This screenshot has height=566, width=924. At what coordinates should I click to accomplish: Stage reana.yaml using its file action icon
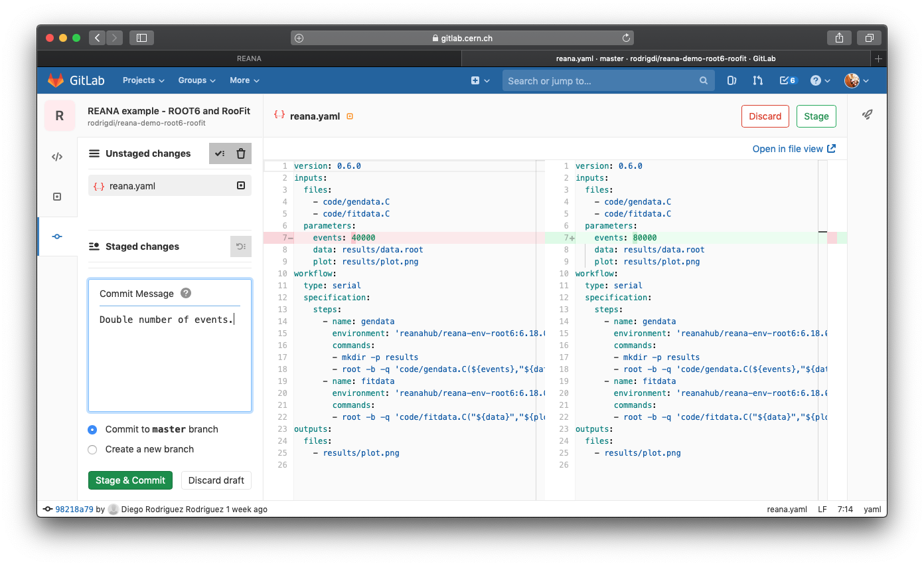pos(240,185)
